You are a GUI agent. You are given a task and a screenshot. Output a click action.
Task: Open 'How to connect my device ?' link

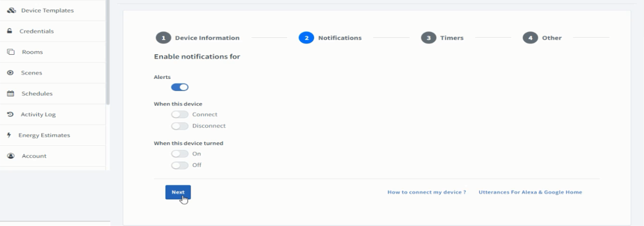427,192
